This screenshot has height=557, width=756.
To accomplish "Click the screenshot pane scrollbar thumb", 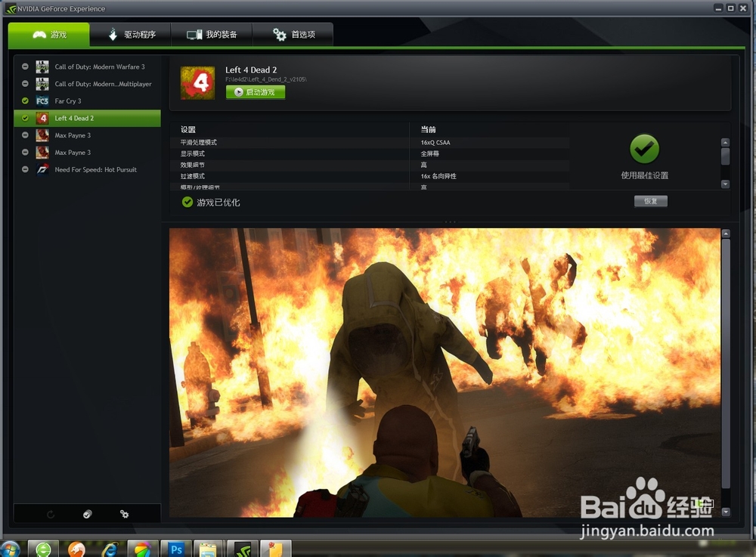I will 726,364.
